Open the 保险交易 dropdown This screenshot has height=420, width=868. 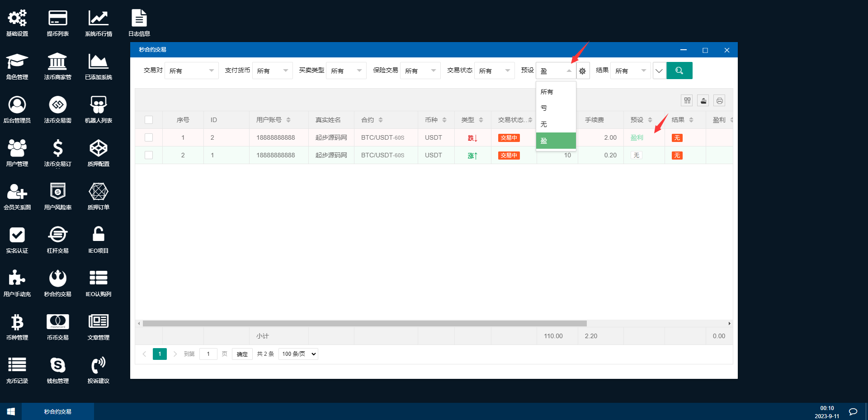[420, 71]
